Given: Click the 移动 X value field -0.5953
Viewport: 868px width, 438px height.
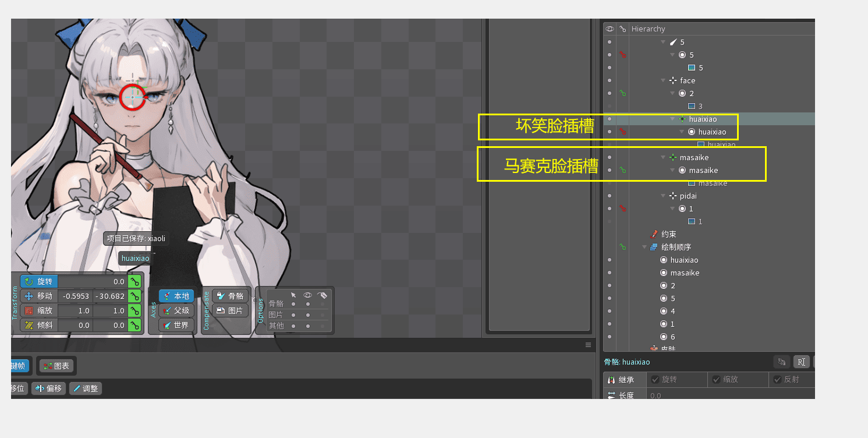Looking at the screenshot, I should pos(75,296).
